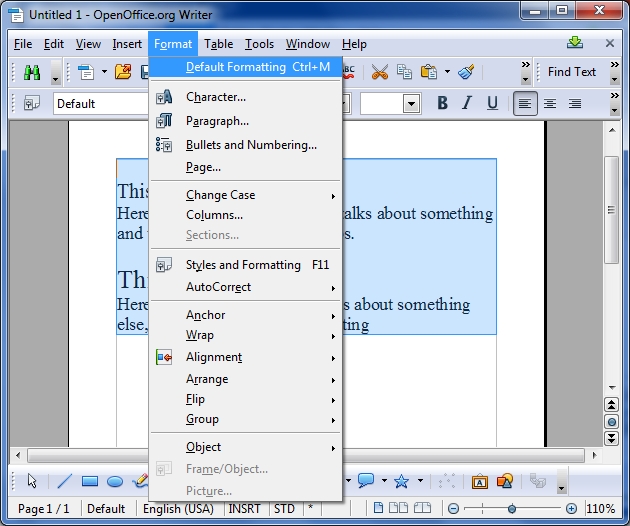Enable Align Left paragraph alignment

[x=525, y=104]
